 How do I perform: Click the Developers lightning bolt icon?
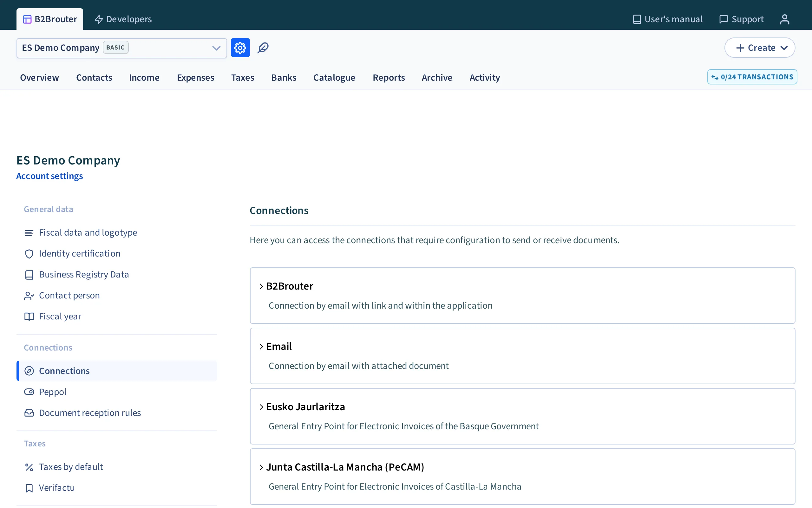click(99, 19)
